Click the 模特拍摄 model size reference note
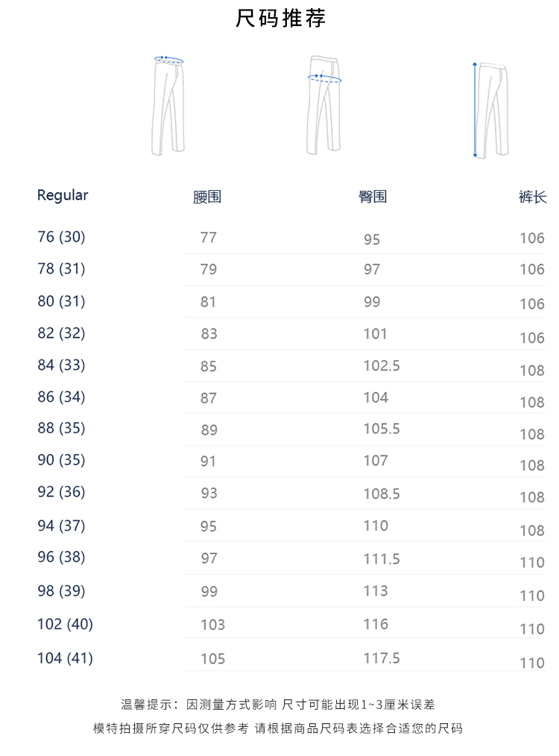 (x=278, y=728)
